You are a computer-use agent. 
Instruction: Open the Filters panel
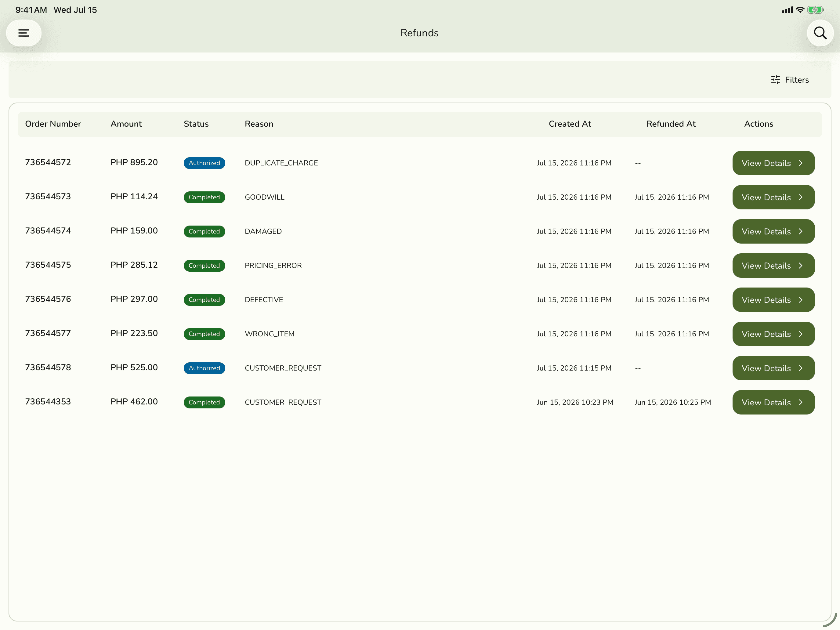coord(790,80)
